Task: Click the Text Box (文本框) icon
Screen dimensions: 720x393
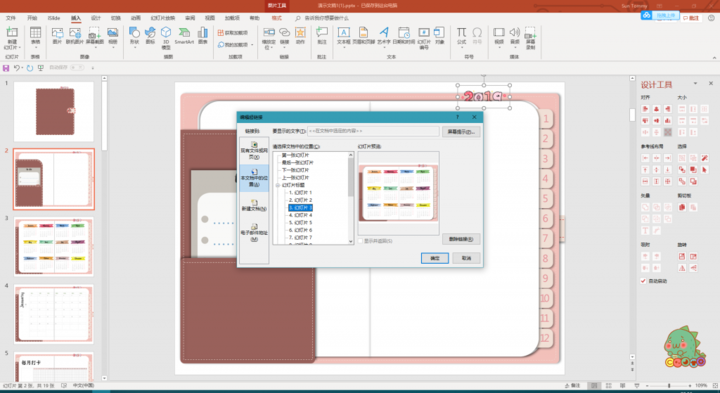Action: [343, 36]
